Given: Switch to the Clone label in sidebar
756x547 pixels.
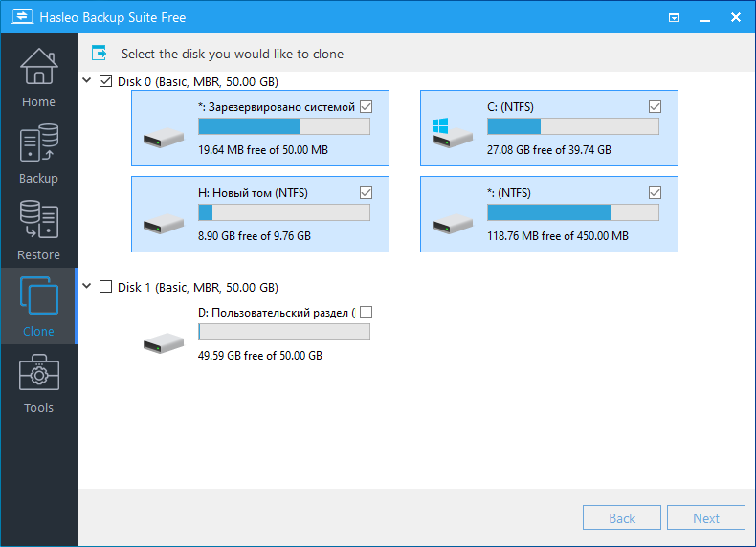Looking at the screenshot, I should click(38, 332).
